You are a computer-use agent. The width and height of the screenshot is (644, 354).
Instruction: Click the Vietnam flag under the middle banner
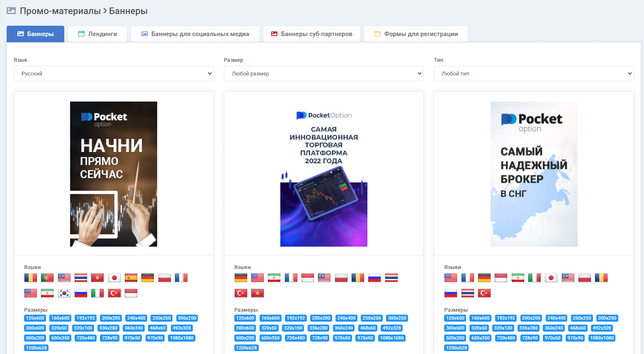258,293
